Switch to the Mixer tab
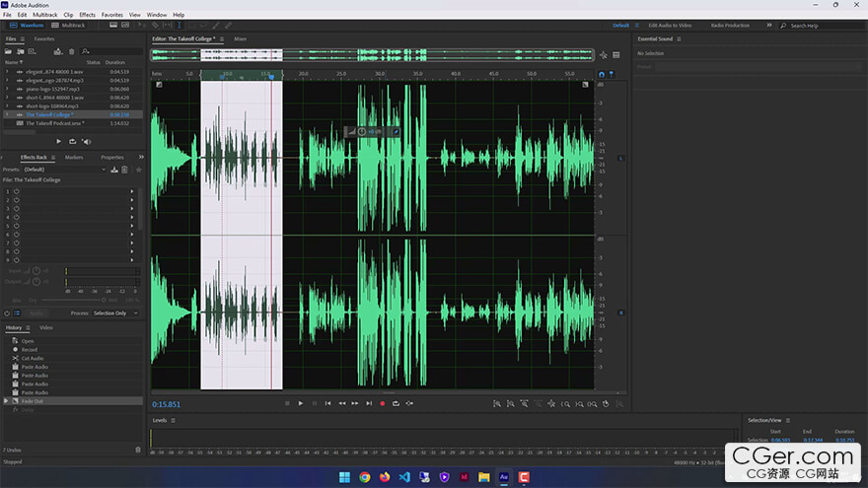 click(x=241, y=39)
